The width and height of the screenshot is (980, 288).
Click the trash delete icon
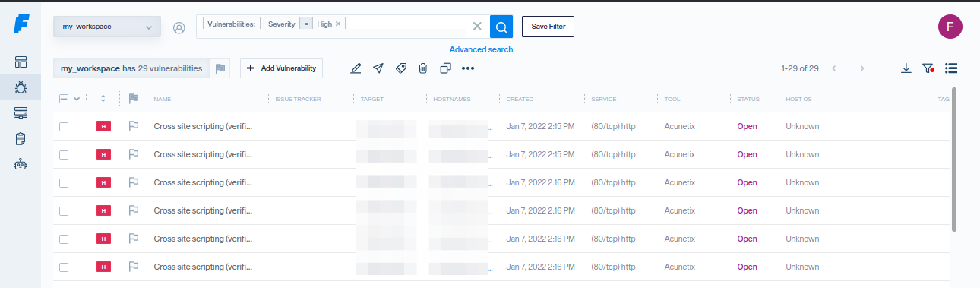click(423, 68)
